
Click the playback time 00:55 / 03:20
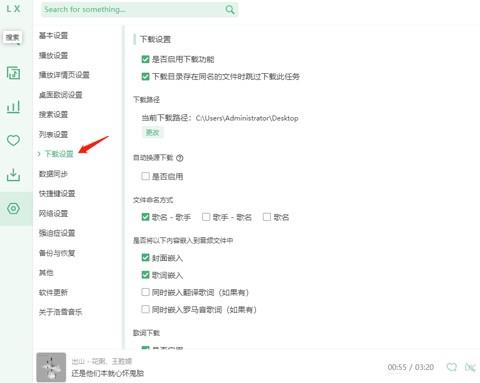click(x=411, y=367)
